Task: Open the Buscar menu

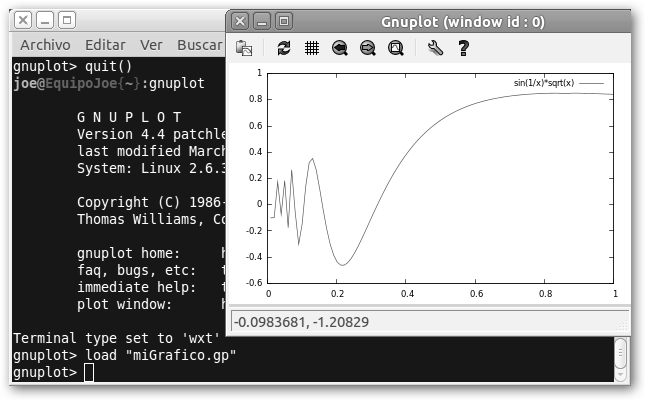Action: pos(198,45)
